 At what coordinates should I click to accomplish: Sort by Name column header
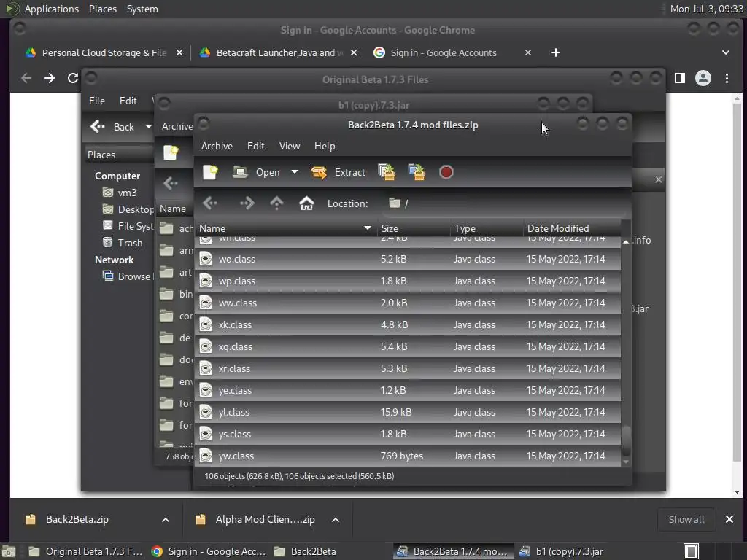(285, 228)
